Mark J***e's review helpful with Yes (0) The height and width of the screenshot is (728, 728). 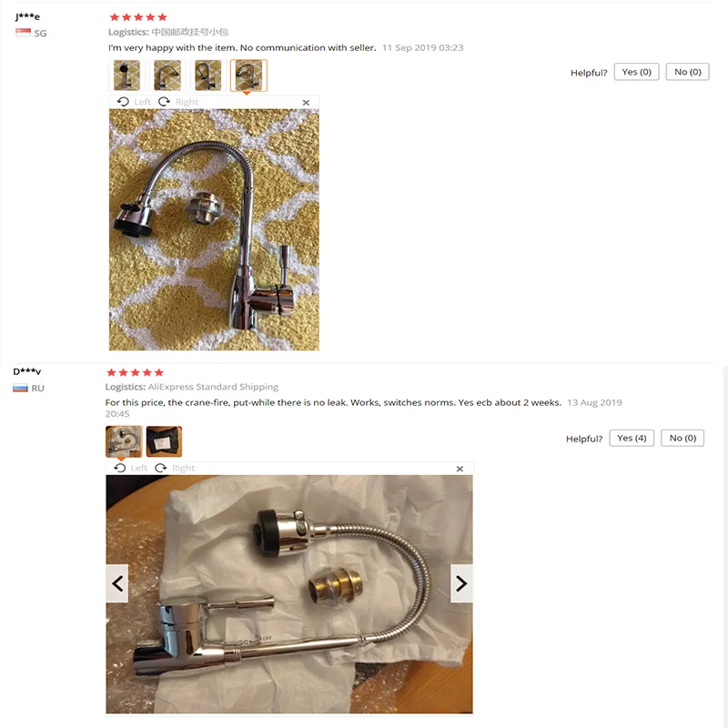[636, 72]
